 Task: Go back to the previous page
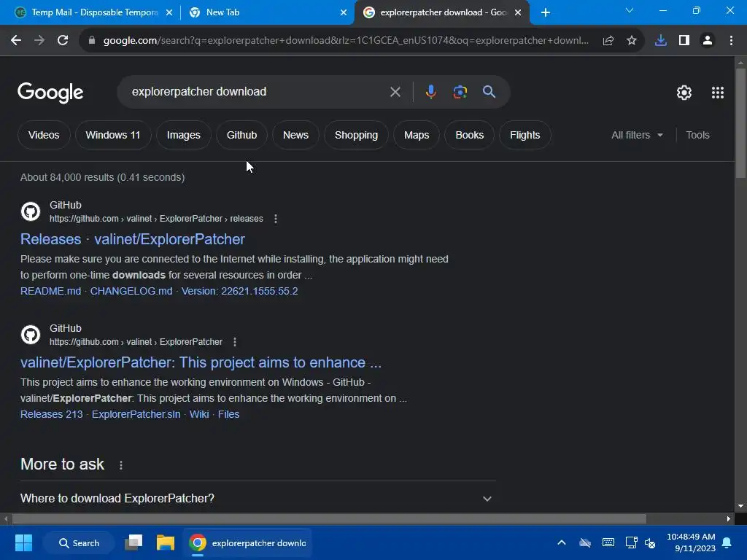point(16,41)
